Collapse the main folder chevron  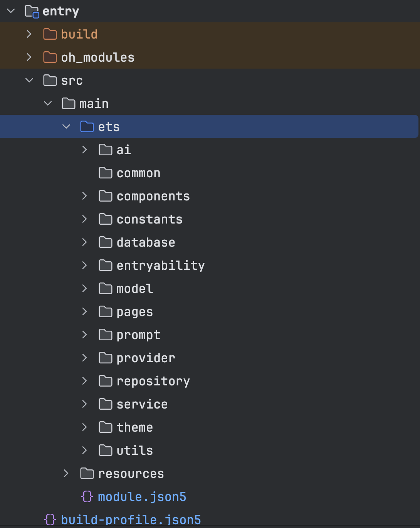tap(48, 104)
